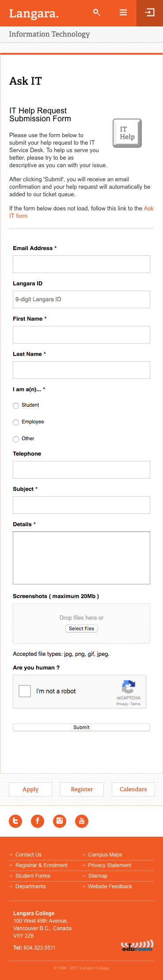Click the IT Help key image
163x980 pixels.
[x=127, y=133]
